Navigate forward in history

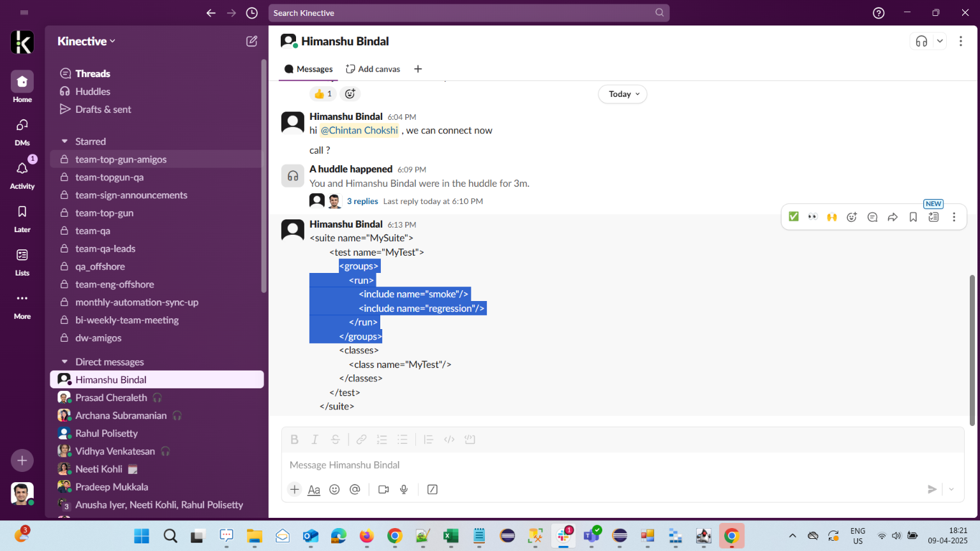(x=231, y=13)
